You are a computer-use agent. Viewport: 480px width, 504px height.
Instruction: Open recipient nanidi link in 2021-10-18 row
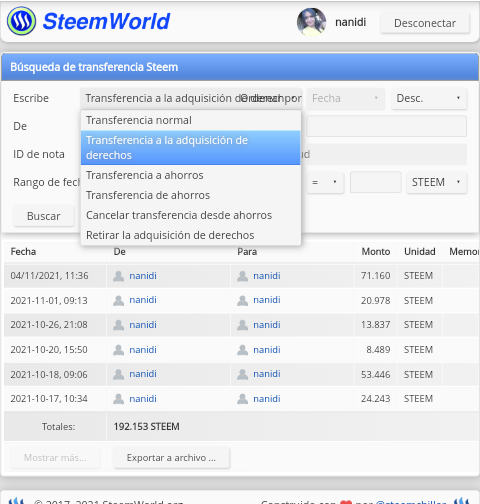(267, 374)
